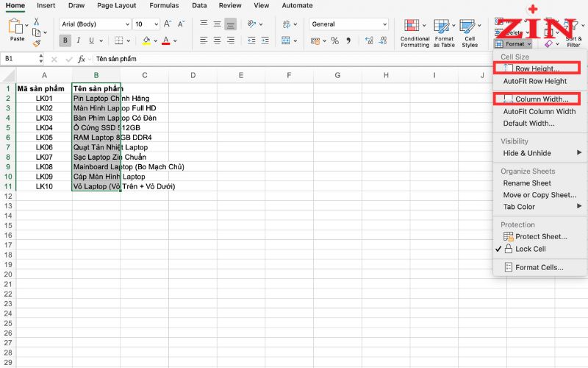
Task: Click the Wrap Text icon
Action: 287,24
